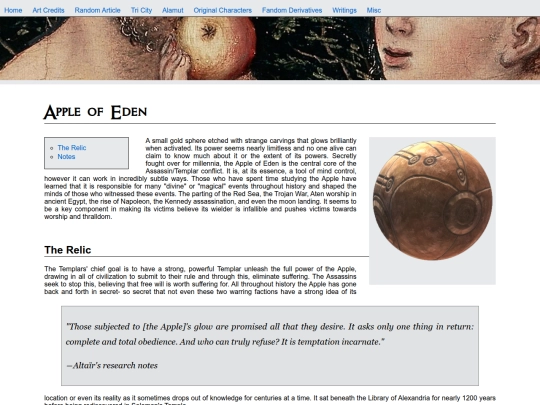This screenshot has height=405, width=540.
Task: Click the banner painting with the apple
Action: click(x=270, y=48)
